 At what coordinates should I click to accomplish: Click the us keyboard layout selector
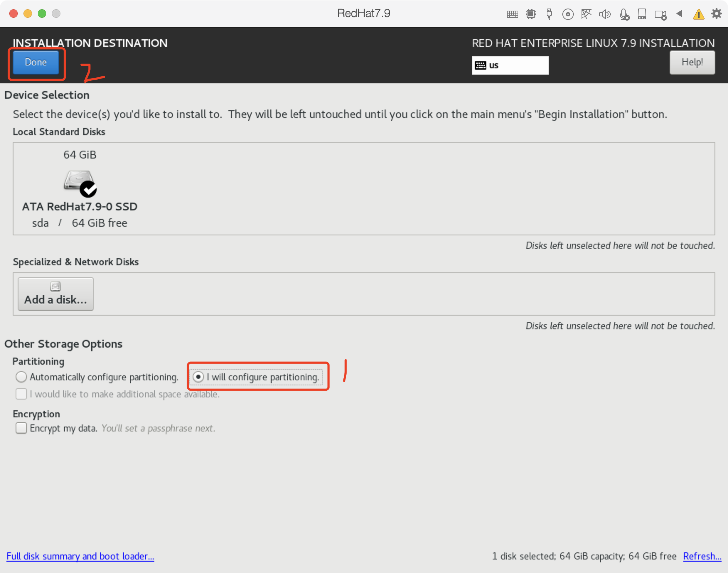point(510,65)
